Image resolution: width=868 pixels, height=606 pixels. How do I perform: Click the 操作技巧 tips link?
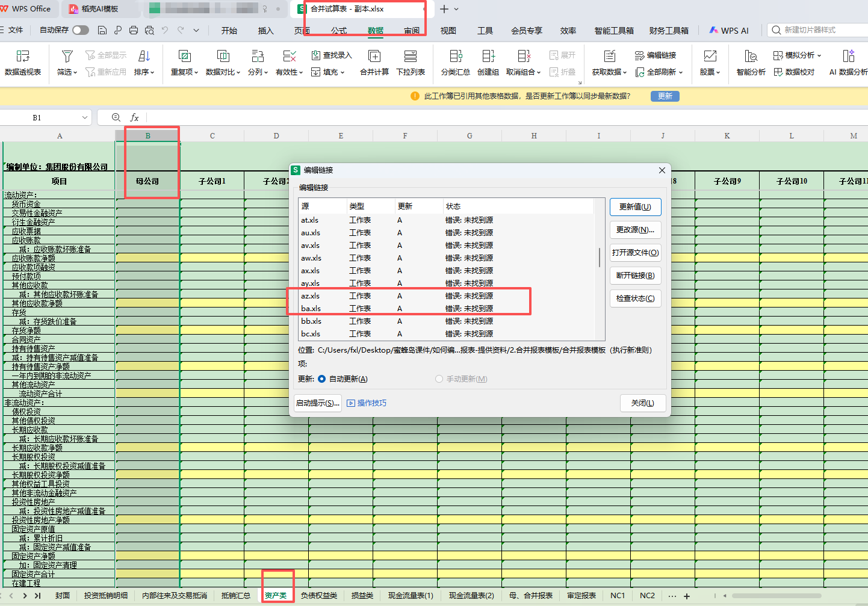point(371,403)
